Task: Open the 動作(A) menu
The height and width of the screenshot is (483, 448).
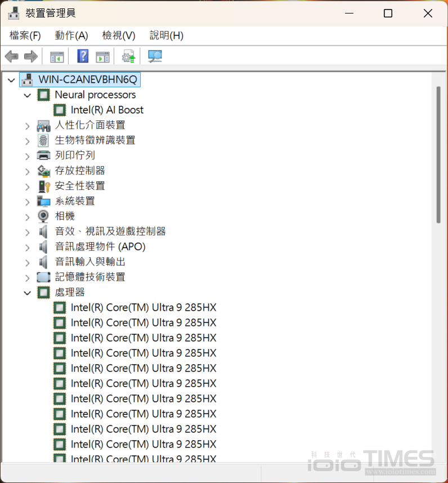Action: coord(71,35)
